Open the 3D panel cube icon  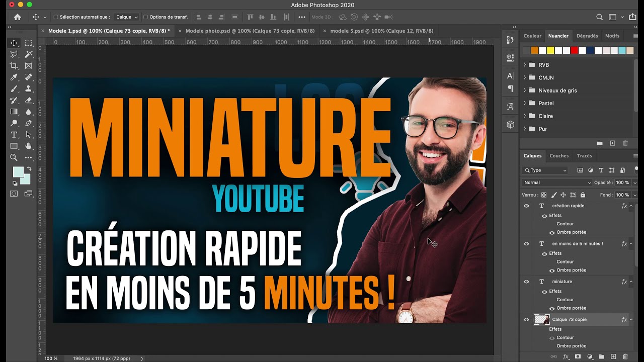510,124
